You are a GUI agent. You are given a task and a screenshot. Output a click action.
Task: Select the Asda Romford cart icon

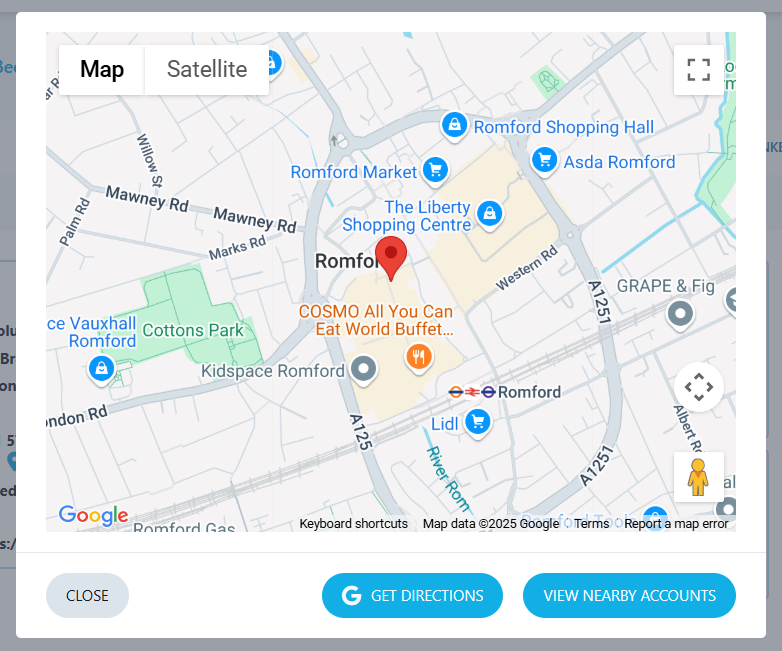click(544, 162)
